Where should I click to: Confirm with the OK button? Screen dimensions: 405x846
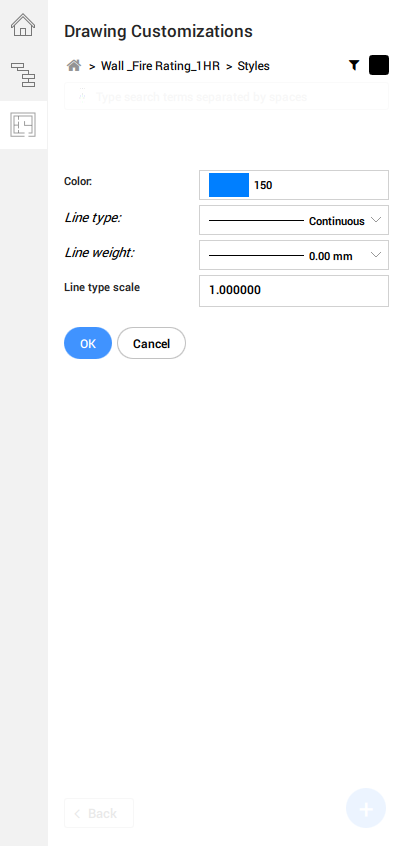[88, 343]
